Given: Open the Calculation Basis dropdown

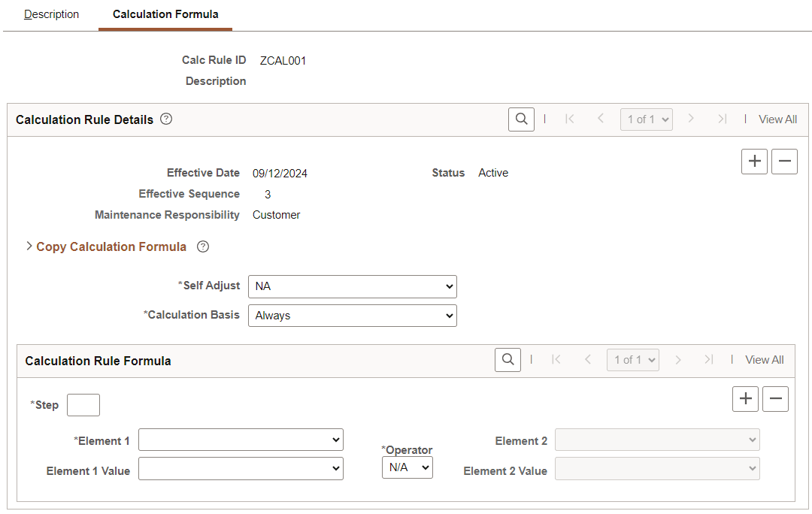Looking at the screenshot, I should tap(352, 315).
